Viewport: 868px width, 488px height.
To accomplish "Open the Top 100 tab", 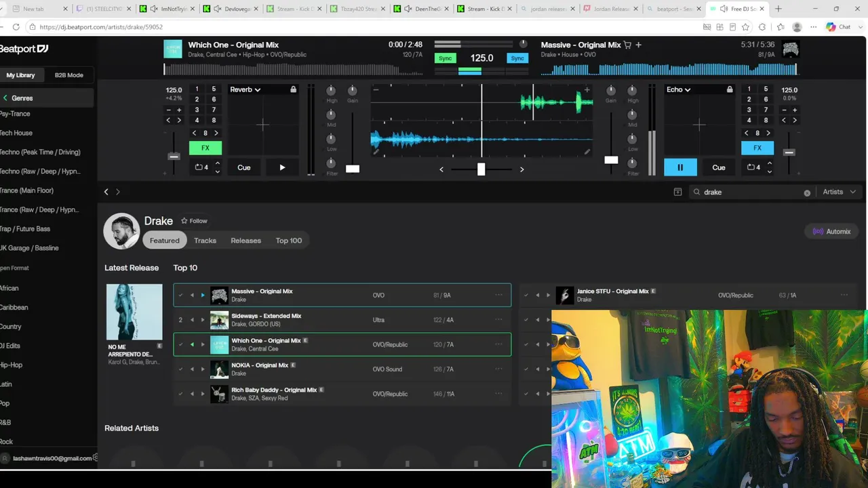I will pos(289,241).
